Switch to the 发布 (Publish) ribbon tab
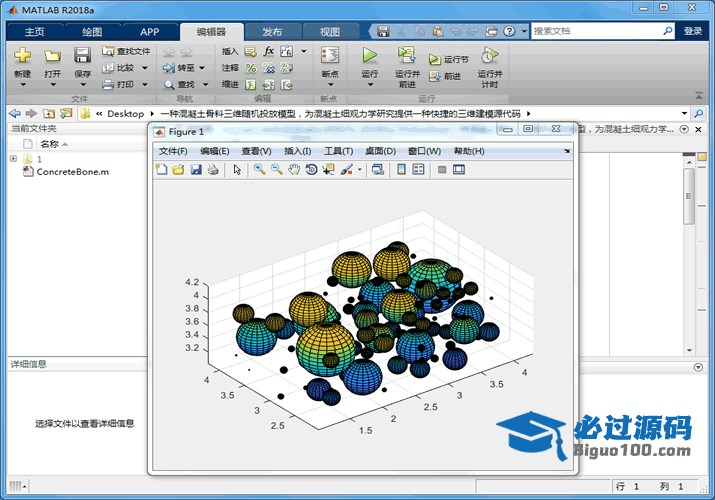This screenshot has height=500, width=715. (x=272, y=32)
